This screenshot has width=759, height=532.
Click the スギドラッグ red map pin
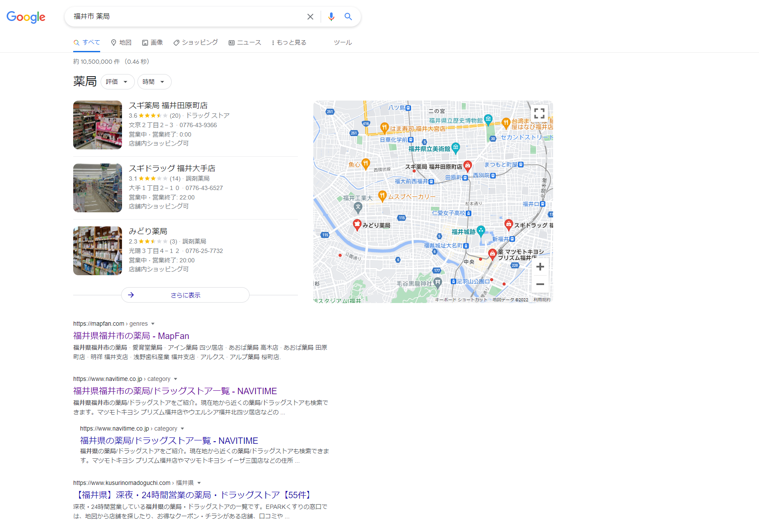tap(509, 224)
